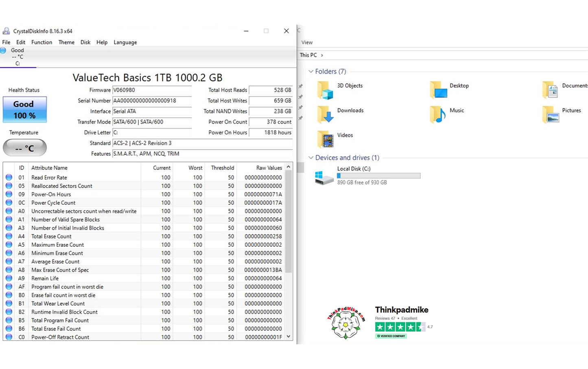Image resolution: width=588 pixels, height=369 pixels.
Task: Click the Local Disk (C:) capacity bar
Action: click(x=378, y=176)
